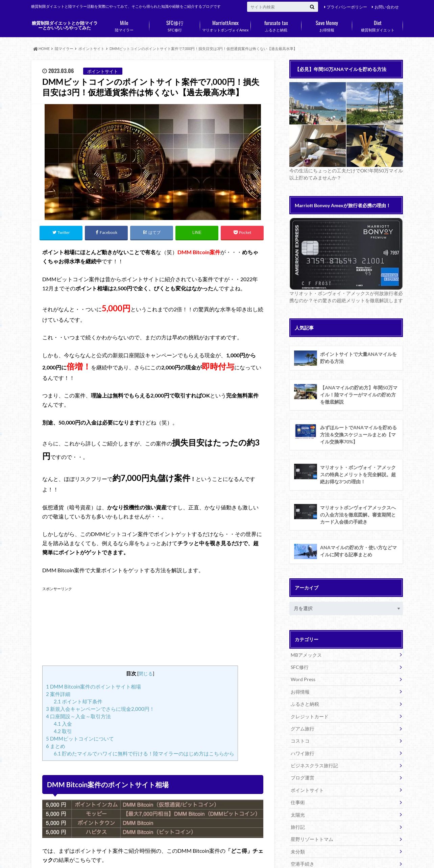This screenshot has width=434, height=868.
Task: Click the red DMM Bitcoin案件 text link
Action: pyautogui.click(x=199, y=252)
